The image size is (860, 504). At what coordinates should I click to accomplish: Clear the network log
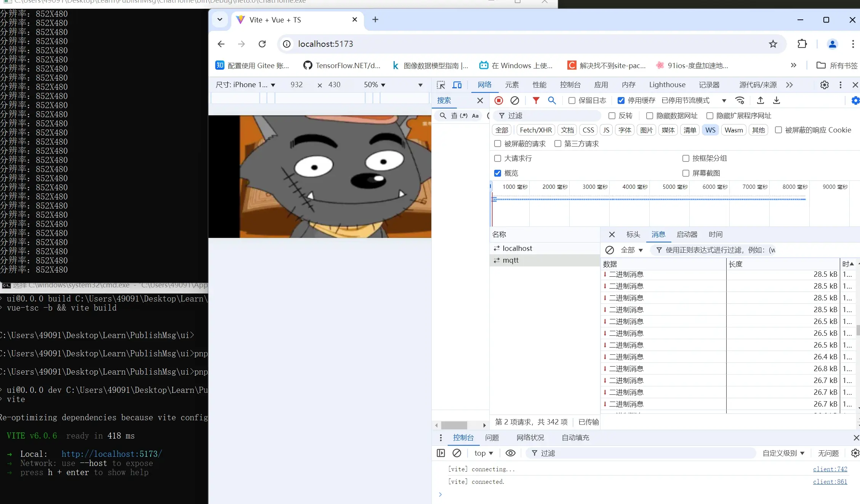click(x=514, y=100)
